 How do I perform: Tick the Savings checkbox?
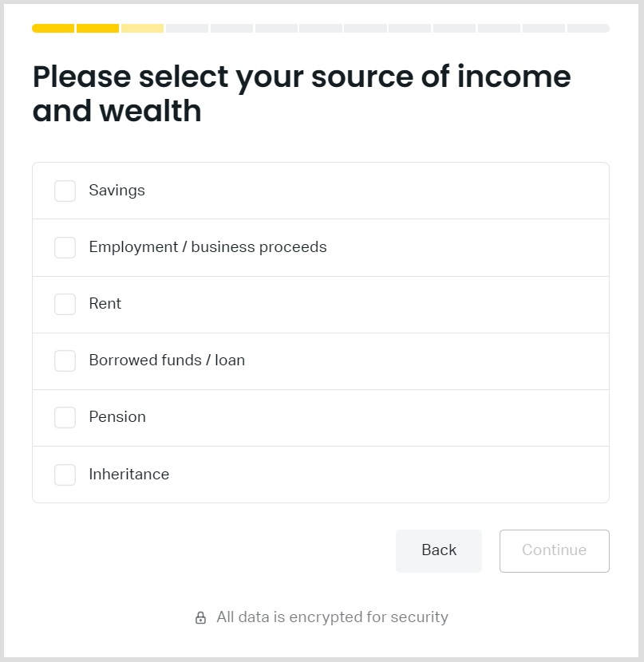65,191
